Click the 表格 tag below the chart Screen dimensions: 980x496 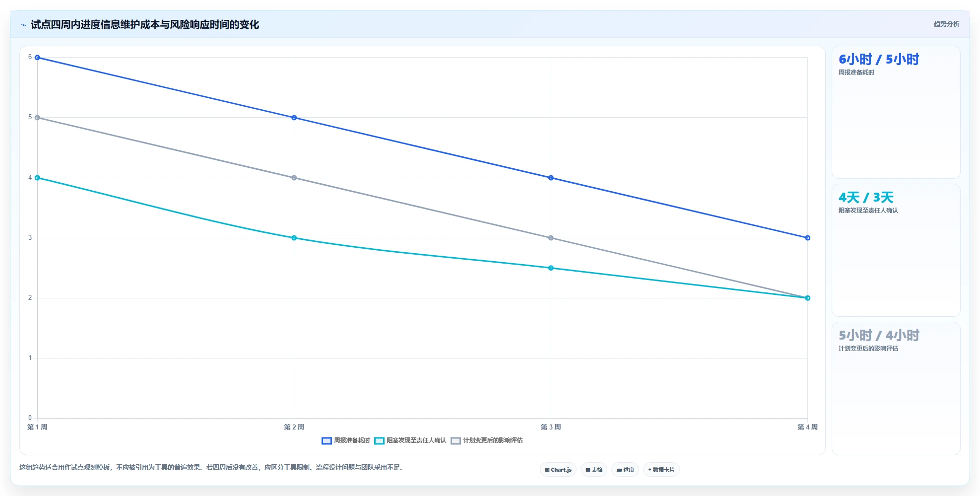[x=594, y=470]
